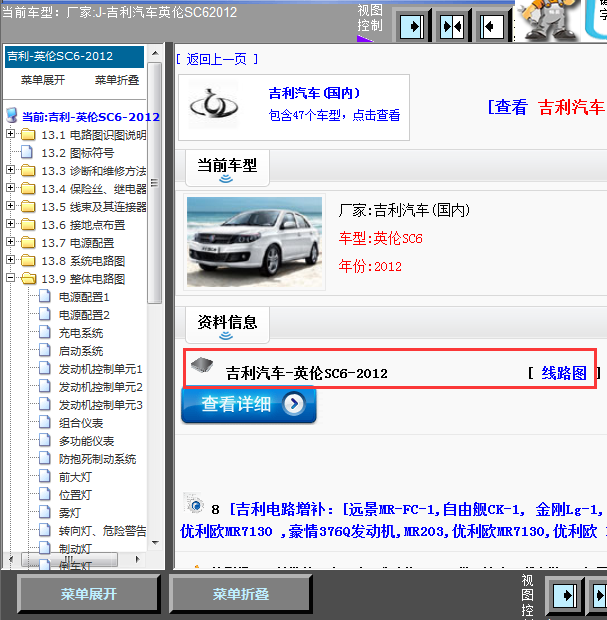Click the folder icon for 13.8 系统电路图
Image resolution: width=607 pixels, height=620 pixels.
click(28, 260)
